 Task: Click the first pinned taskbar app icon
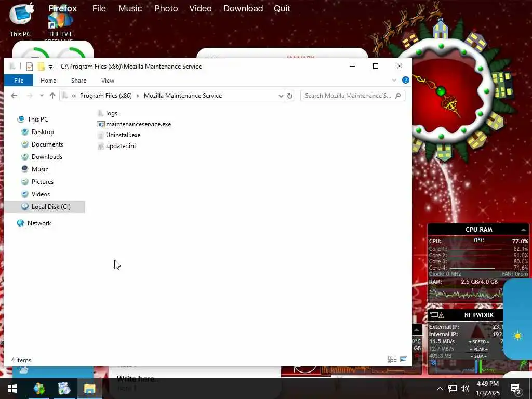coord(39,389)
